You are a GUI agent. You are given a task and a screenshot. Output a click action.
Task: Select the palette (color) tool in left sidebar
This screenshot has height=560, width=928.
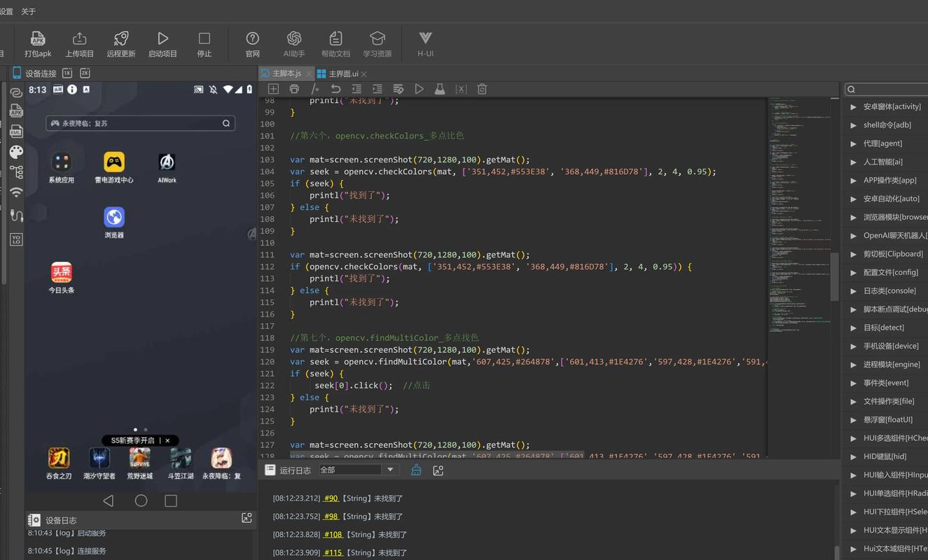[15, 152]
